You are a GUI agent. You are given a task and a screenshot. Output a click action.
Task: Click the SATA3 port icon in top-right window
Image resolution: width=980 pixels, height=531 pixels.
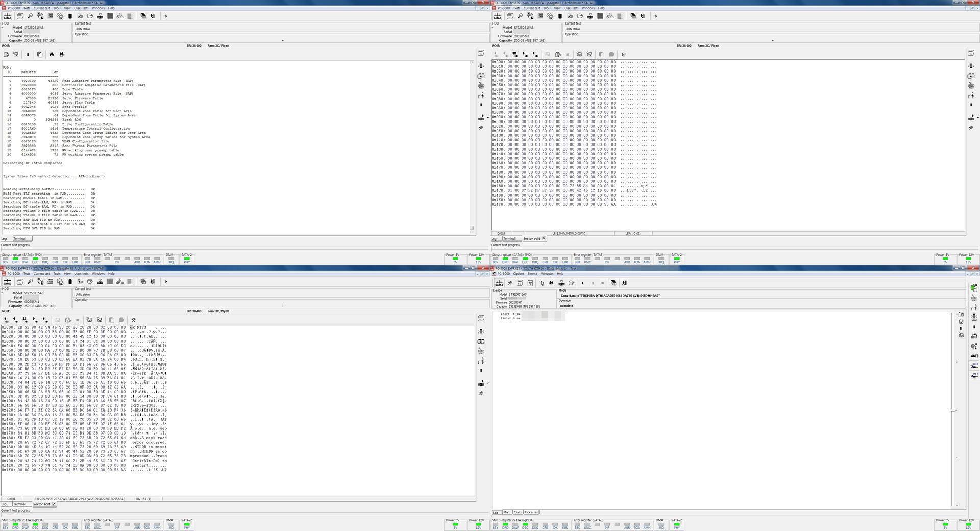pyautogui.click(x=497, y=16)
